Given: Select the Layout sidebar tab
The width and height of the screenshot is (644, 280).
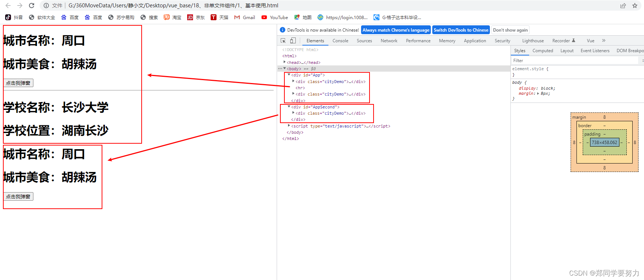Looking at the screenshot, I should (x=567, y=51).
